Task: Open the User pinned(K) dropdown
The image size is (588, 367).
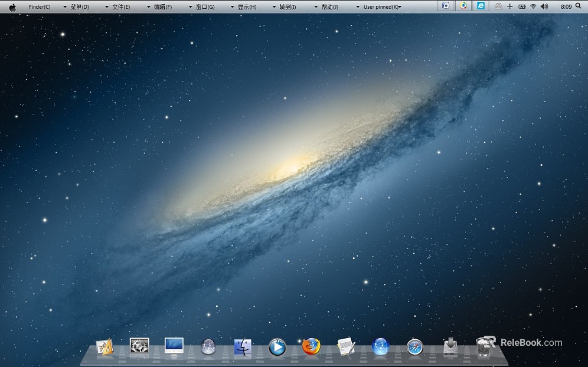Action: tap(381, 7)
